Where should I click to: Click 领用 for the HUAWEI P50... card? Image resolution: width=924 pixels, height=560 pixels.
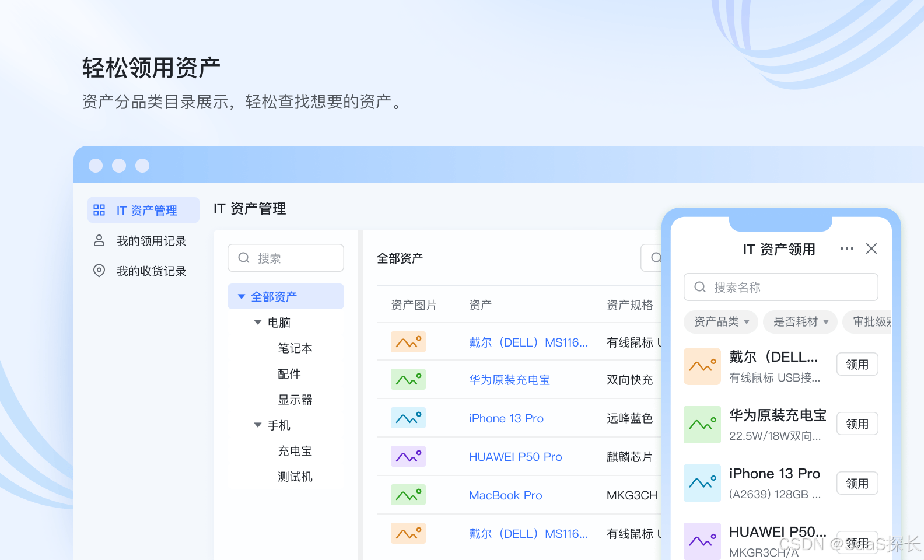[x=857, y=542]
